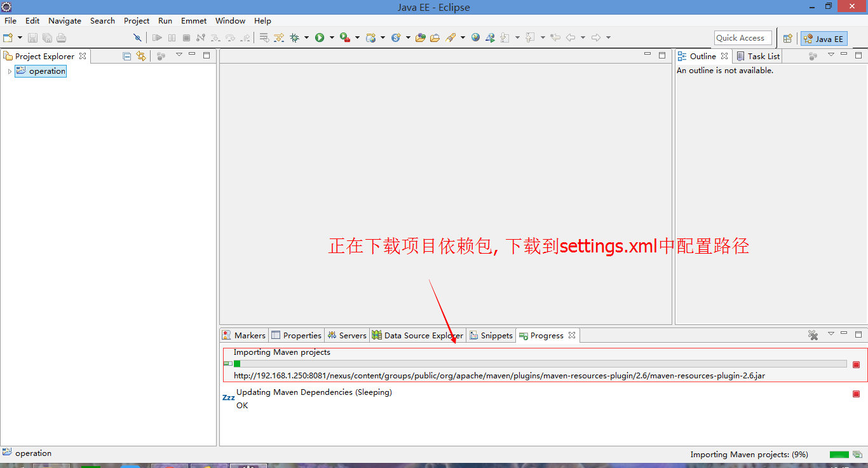Click the Resume debug icon

(157, 38)
